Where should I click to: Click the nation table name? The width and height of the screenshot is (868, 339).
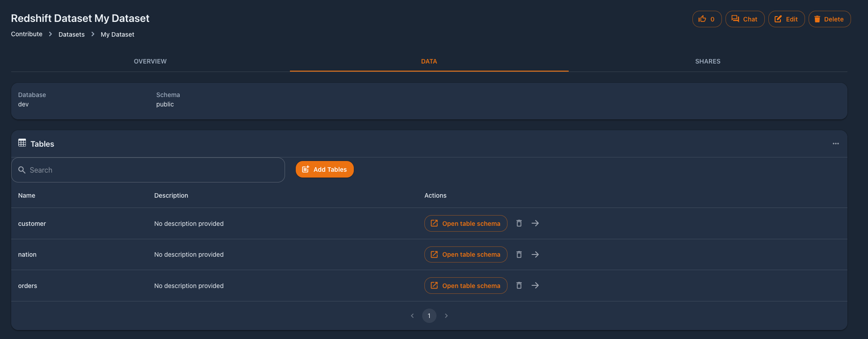coord(27,254)
